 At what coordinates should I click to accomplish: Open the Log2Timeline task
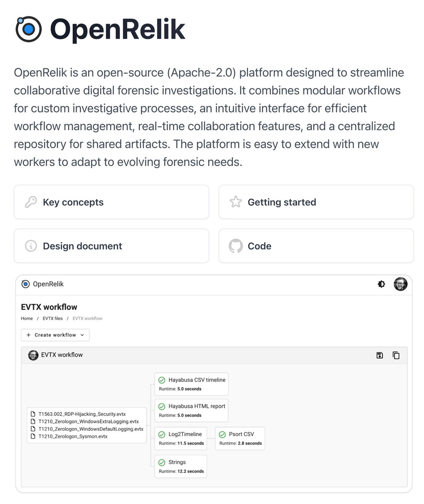[181, 438]
